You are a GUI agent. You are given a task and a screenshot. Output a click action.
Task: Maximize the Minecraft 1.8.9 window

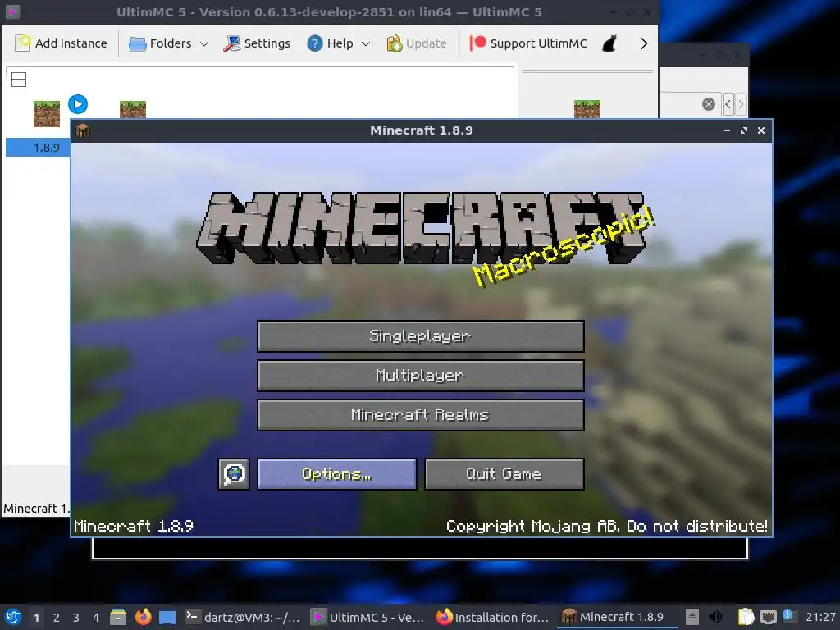point(743,130)
